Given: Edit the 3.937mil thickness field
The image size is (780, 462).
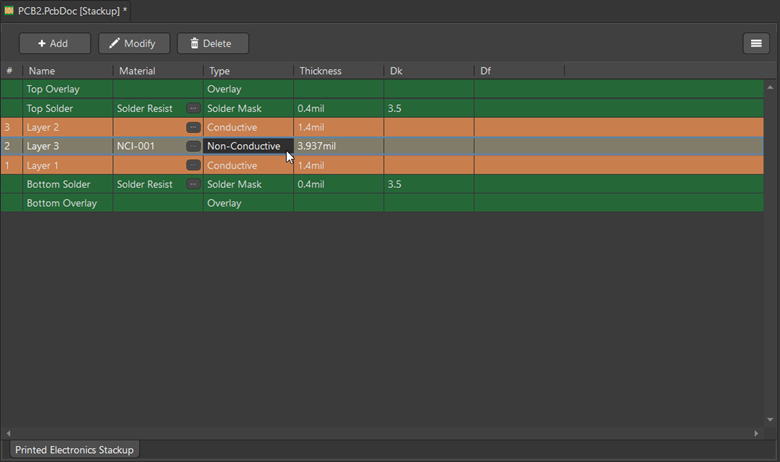Looking at the screenshot, I should [337, 146].
